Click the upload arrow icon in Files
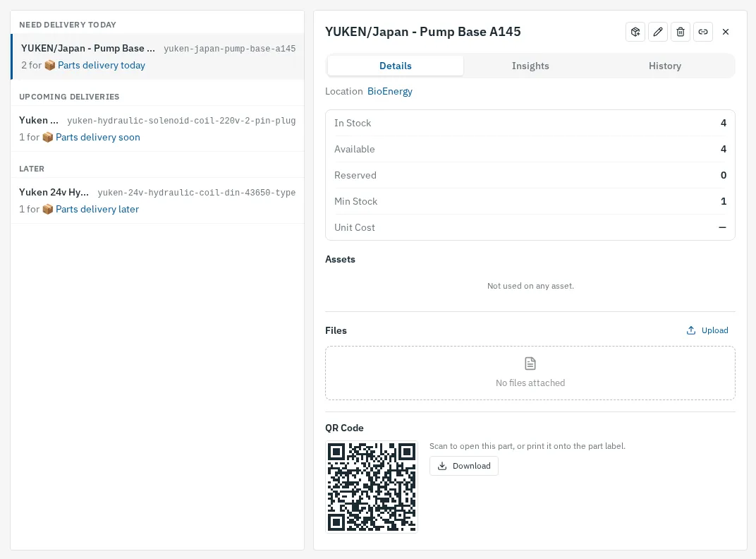 (x=691, y=330)
